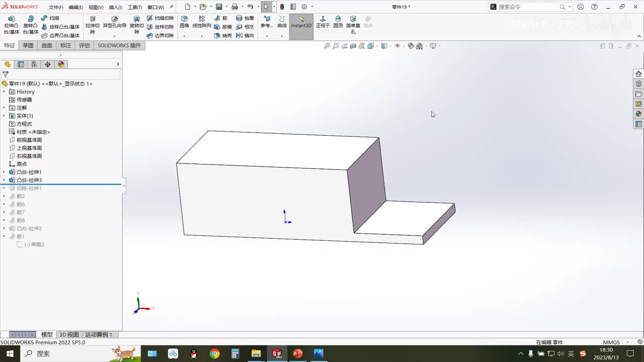This screenshot has height=362, width=644.
Task: Start the 旋转切除 revolved cut tool
Action: 136,25
